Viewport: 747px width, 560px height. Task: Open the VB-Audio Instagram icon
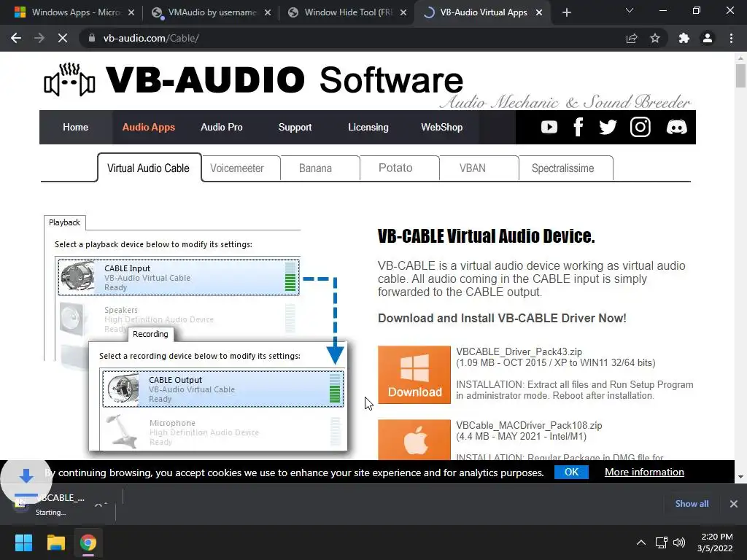(x=640, y=127)
